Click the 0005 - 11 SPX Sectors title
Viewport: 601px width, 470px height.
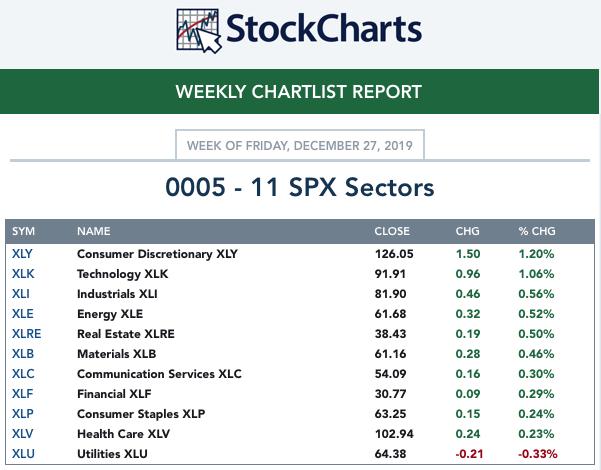coord(299,187)
